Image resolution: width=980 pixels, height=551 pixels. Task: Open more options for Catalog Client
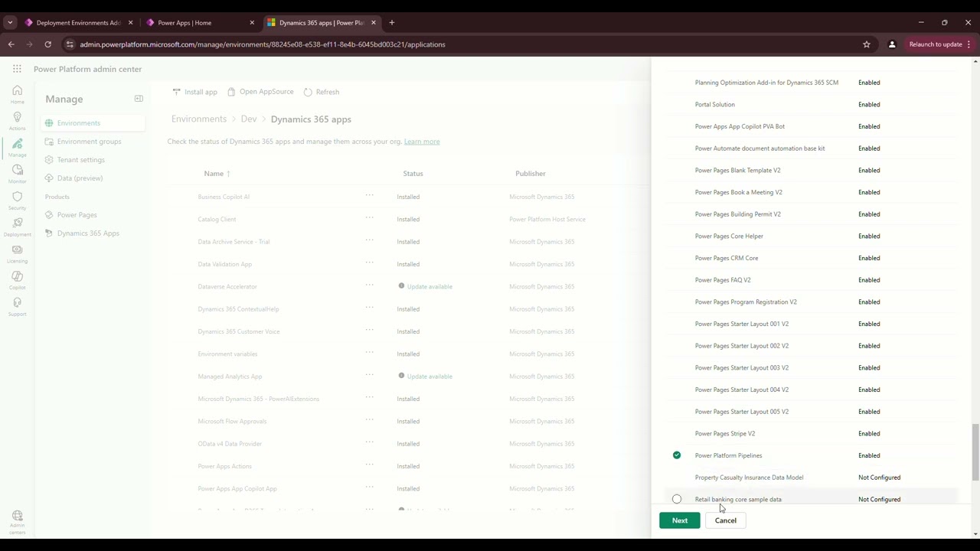coord(369,218)
